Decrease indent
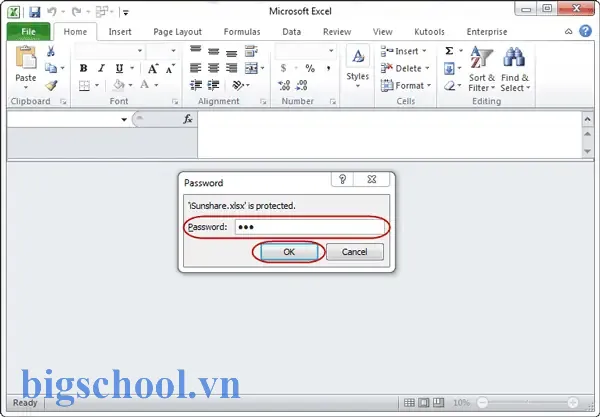600x417 pixels. click(196, 85)
